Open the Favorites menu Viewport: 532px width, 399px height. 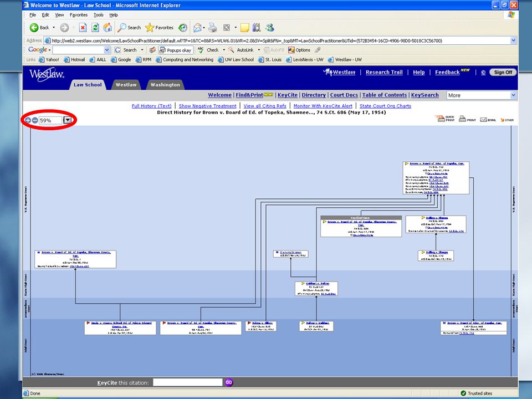[x=78, y=15]
